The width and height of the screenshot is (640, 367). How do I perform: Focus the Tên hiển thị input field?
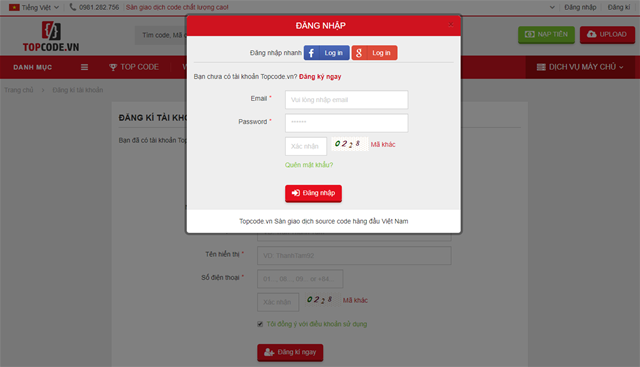click(x=354, y=256)
